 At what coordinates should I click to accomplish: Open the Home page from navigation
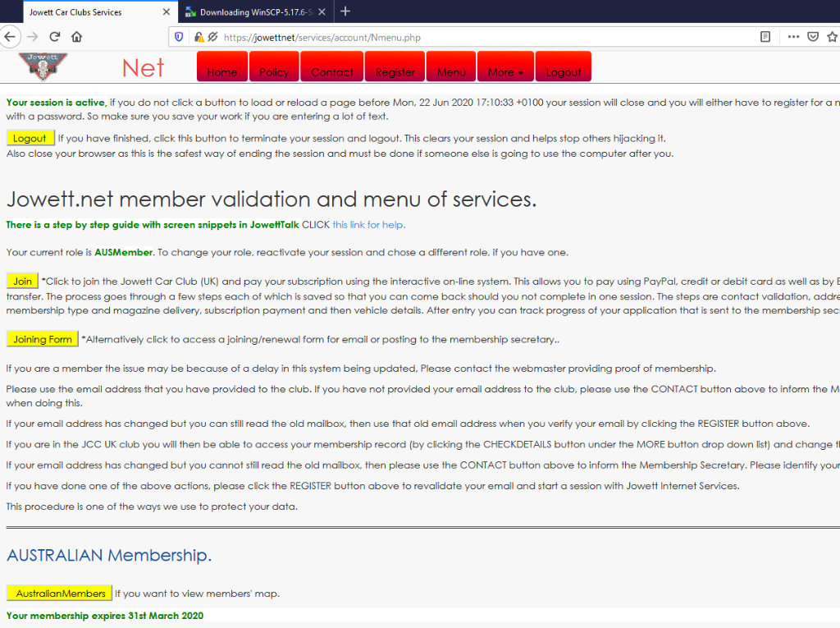point(222,67)
